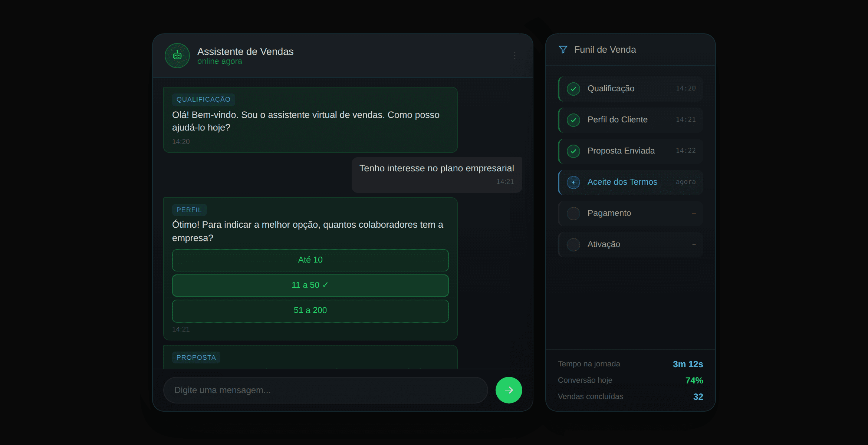Click the Conversão hoje 74% stat
The height and width of the screenshot is (445, 868).
click(x=694, y=380)
